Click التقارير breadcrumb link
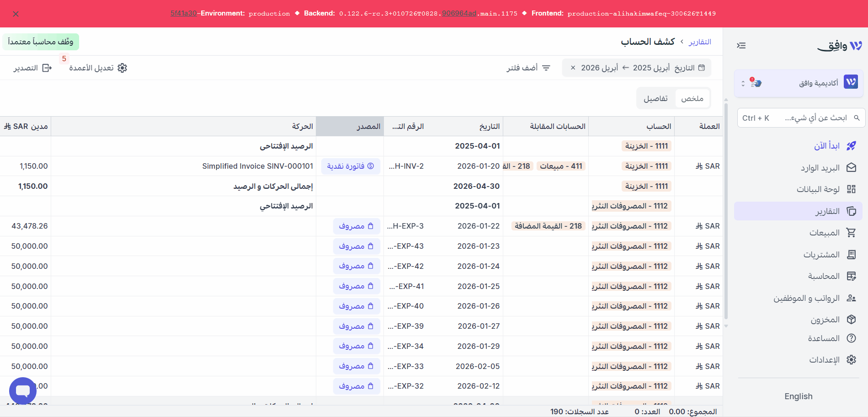This screenshot has height=417, width=868. click(700, 42)
